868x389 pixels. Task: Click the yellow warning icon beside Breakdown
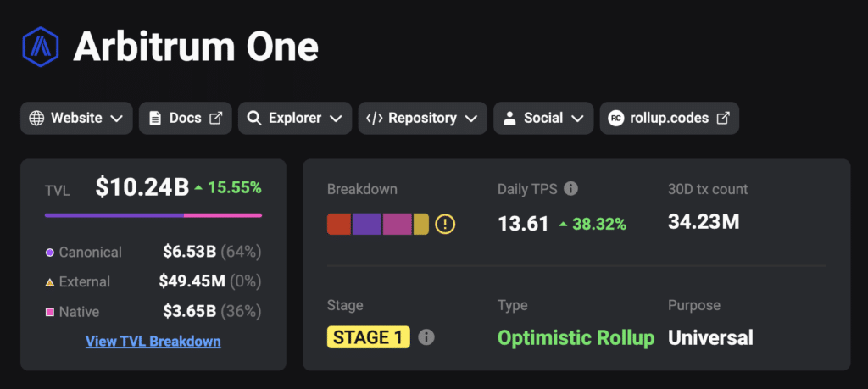point(445,224)
